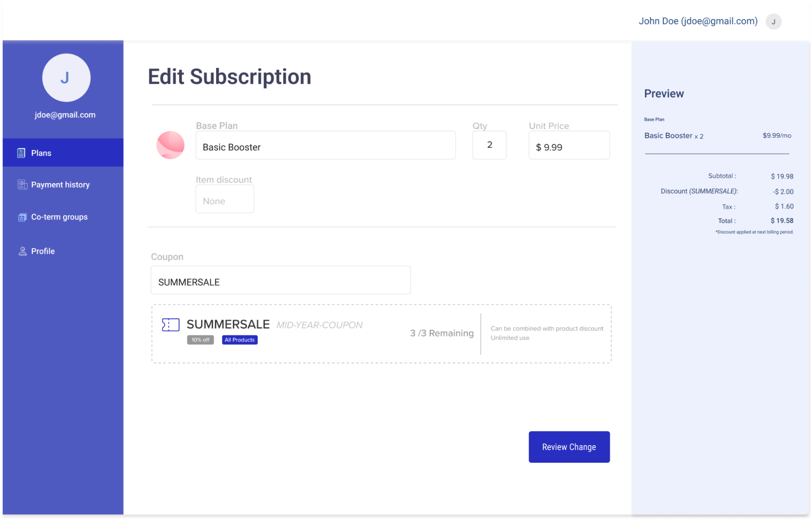Click the Qty field containing 2
This screenshot has width=812, height=520.
489,145
